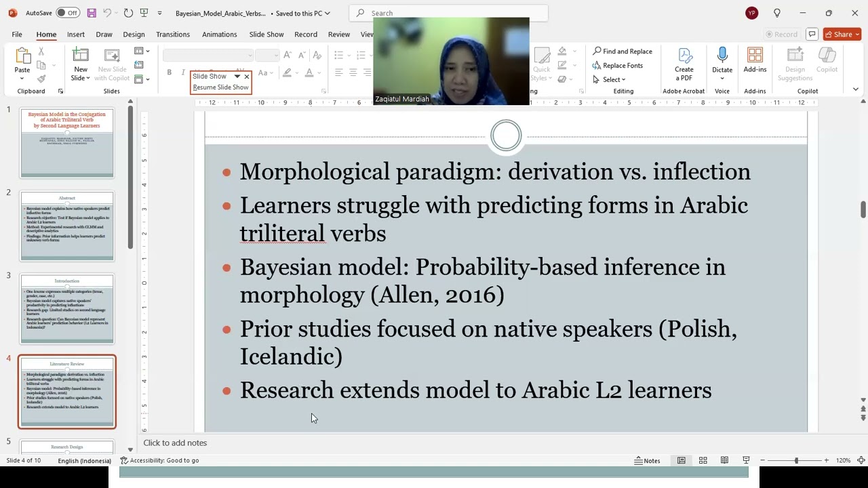Click the Reset slide icon
This screenshot has height=488, width=868.
click(139, 65)
